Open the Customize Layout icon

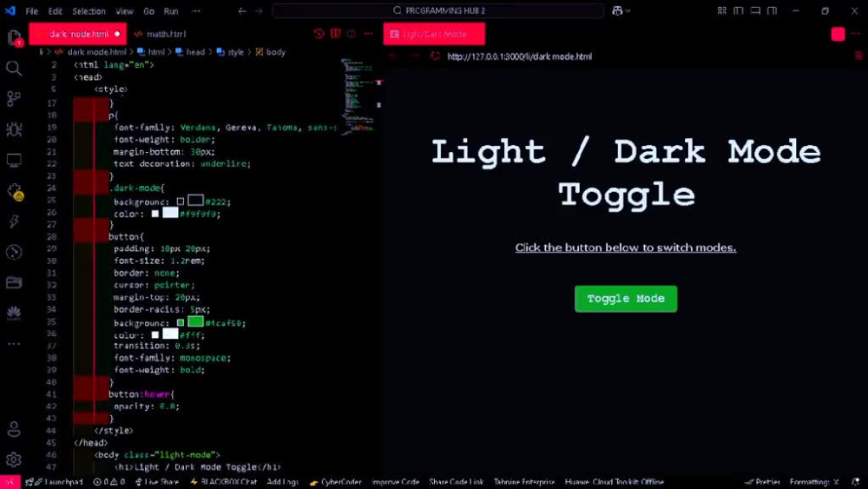722,10
